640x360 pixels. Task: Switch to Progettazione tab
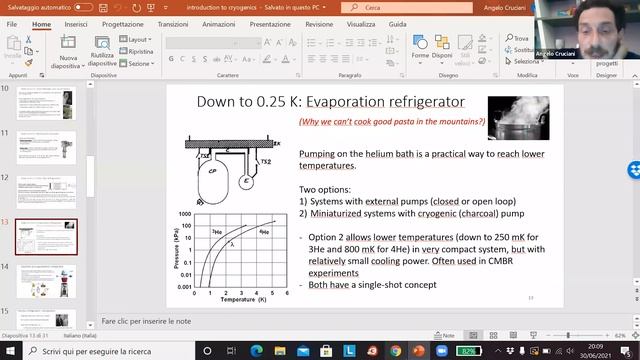(123, 24)
